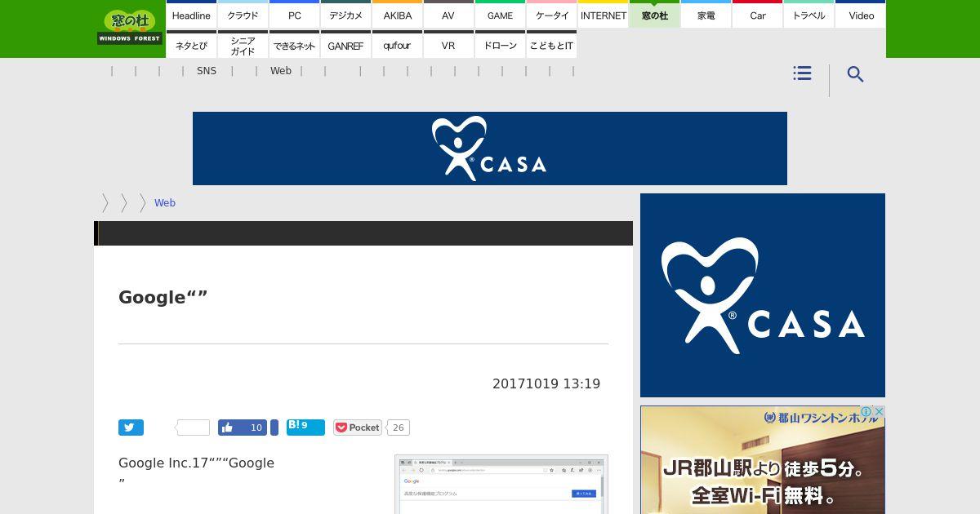Share the article via Twitter bird button
980x514 pixels.
tap(131, 428)
